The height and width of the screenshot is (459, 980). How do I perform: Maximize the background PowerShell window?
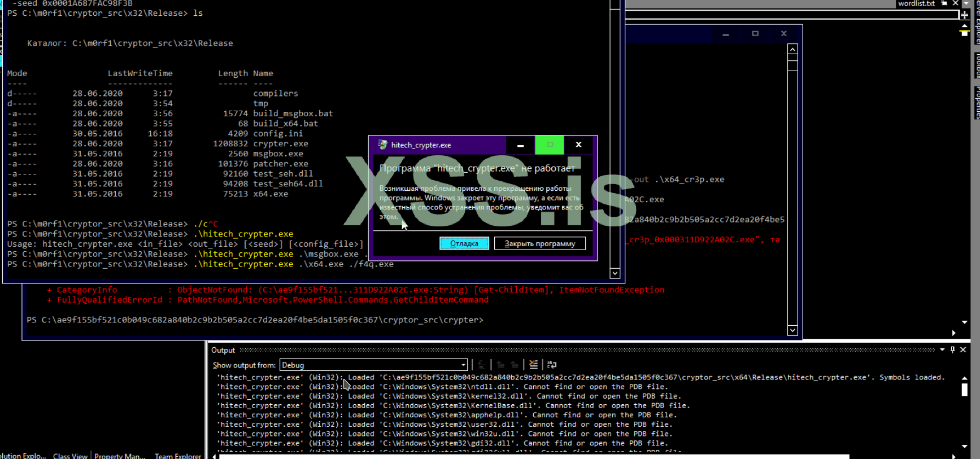click(755, 34)
